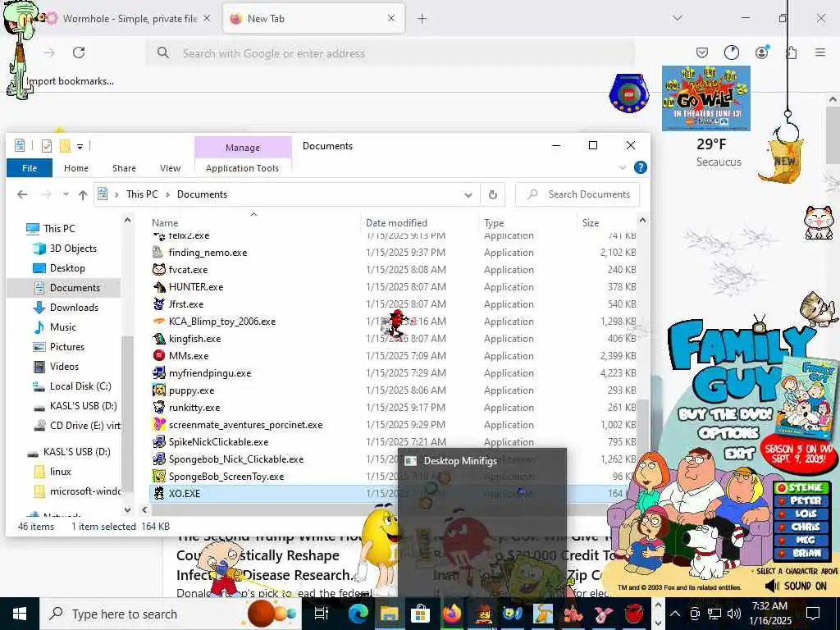
Task: Click EXIT in Family Guy panel
Action: tap(739, 454)
